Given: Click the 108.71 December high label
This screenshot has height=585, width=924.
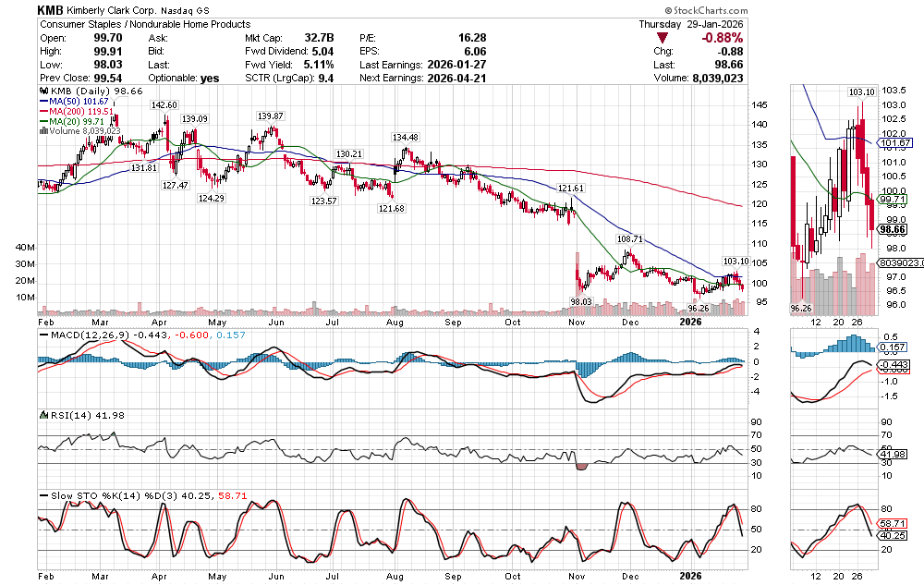Looking at the screenshot, I should [630, 238].
